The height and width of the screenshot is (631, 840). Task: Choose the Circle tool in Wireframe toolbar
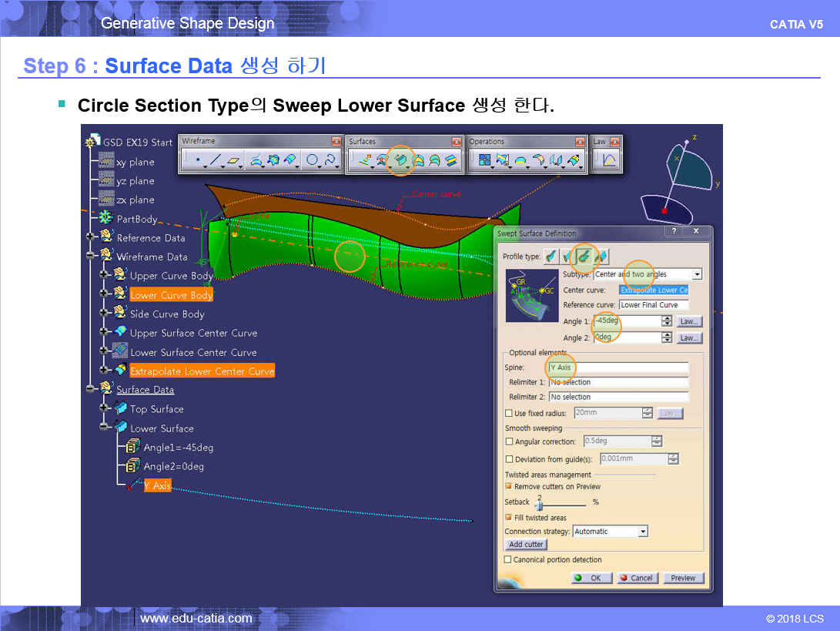[x=312, y=160]
